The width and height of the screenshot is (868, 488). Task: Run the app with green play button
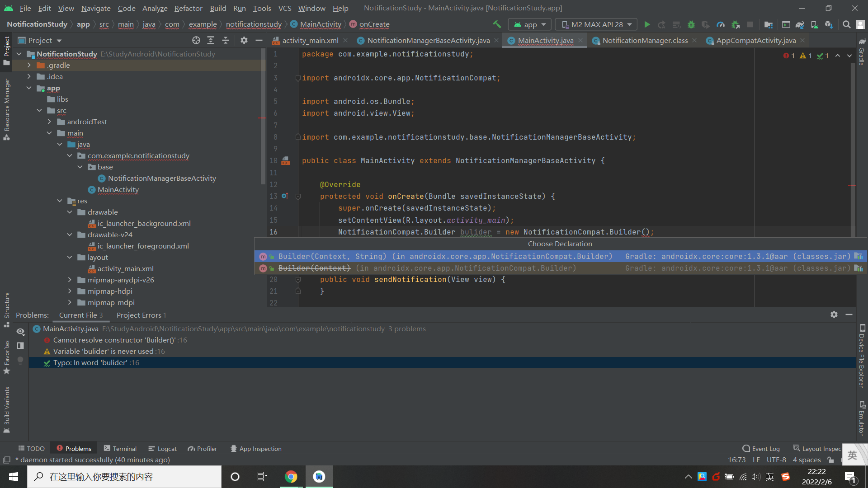pos(647,24)
